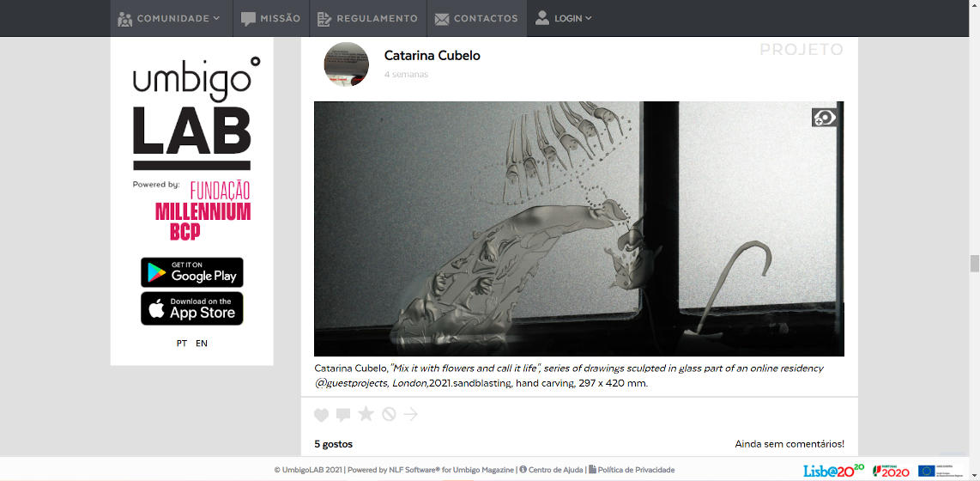
Task: Open Contactos from the top navigation
Action: [x=477, y=19]
